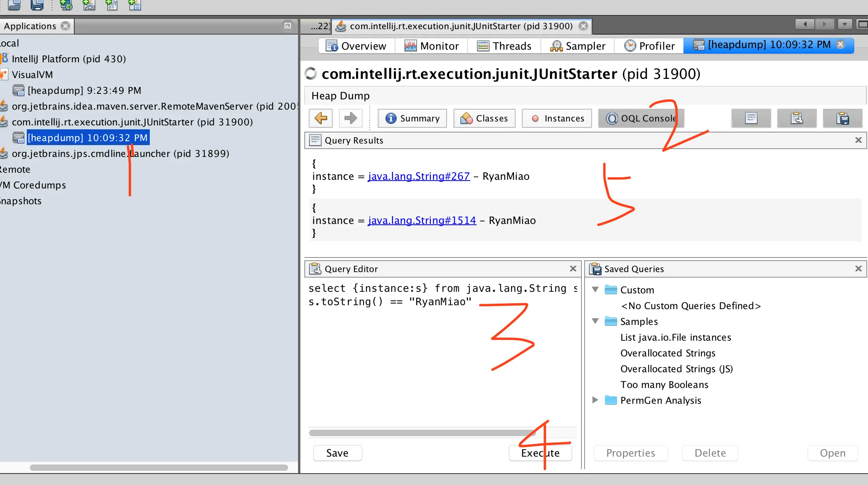The image size is (868, 485).
Task: Open the Profiler tab
Action: click(650, 46)
